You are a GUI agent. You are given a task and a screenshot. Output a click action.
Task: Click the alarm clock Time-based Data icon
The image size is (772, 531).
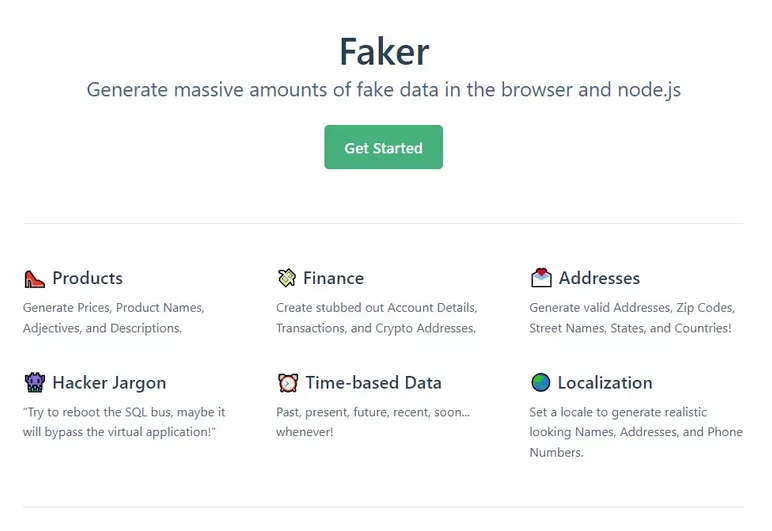point(287,383)
